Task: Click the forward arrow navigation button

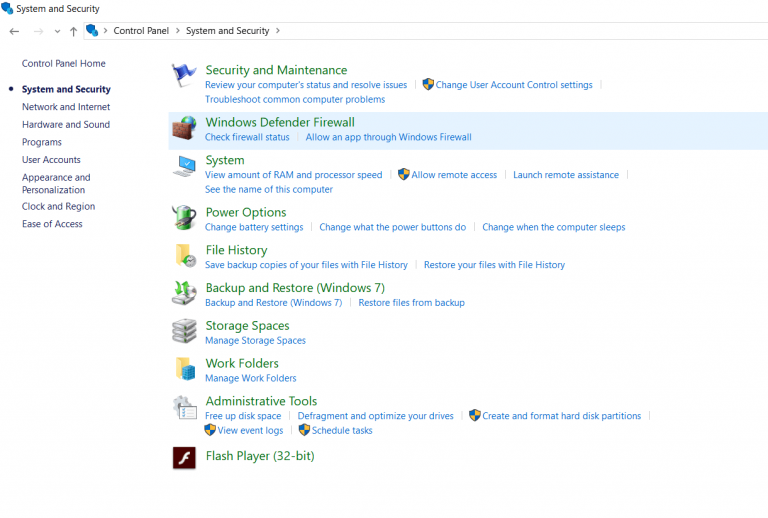Action: [38, 31]
